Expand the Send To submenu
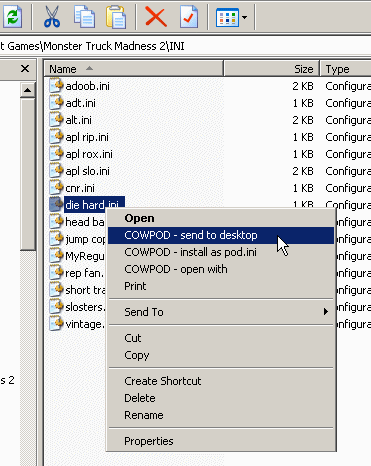The image size is (371, 466). 221,312
